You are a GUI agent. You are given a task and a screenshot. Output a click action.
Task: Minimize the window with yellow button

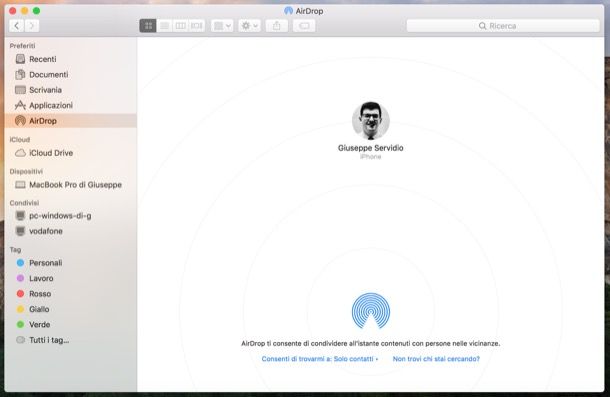[x=25, y=11]
